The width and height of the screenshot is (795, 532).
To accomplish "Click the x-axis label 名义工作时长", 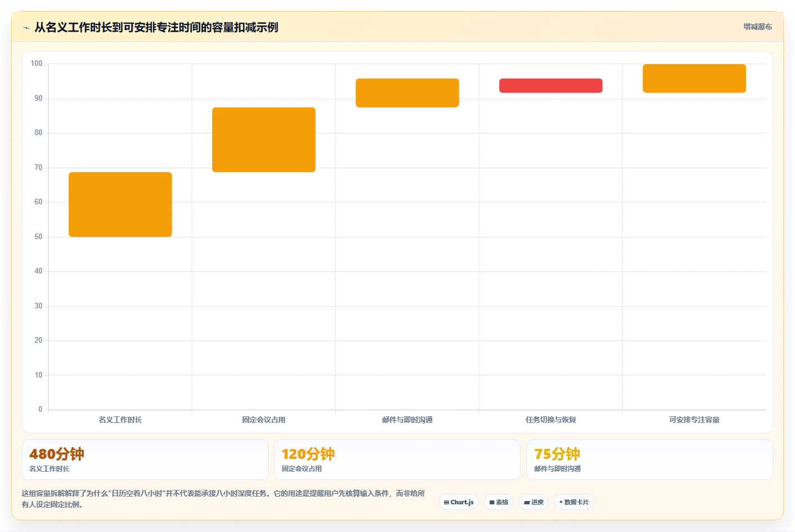I will 120,420.
